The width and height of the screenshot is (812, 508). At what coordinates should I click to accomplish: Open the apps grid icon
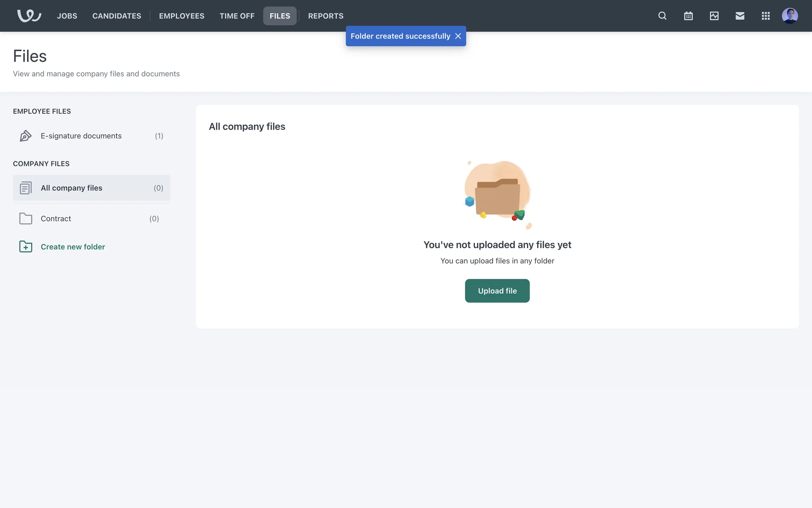765,16
